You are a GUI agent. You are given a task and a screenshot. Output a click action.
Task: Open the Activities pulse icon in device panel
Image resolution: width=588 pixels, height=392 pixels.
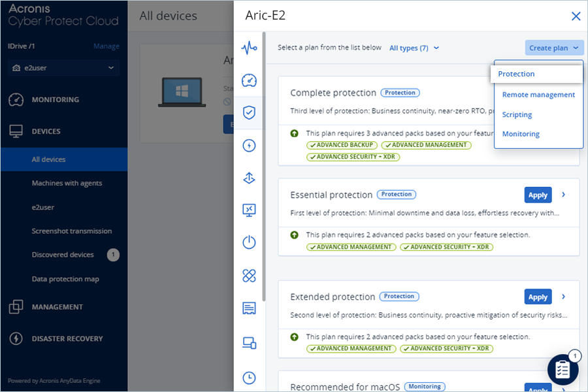(x=249, y=48)
